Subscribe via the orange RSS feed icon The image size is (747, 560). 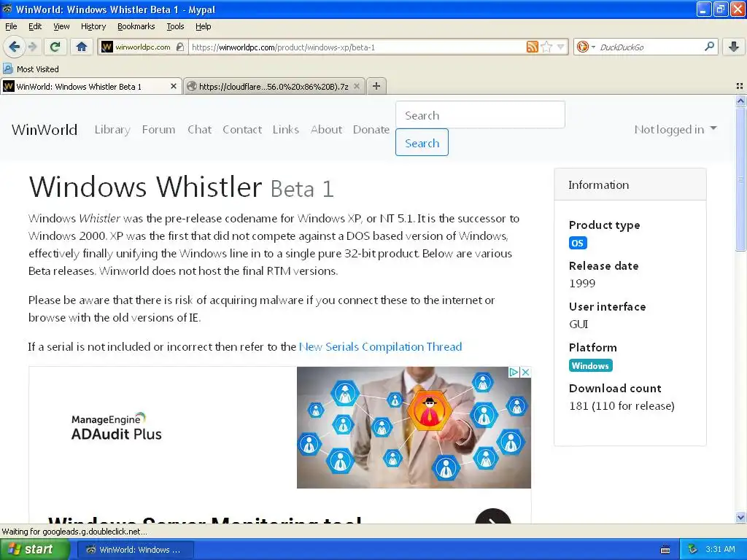click(x=532, y=47)
